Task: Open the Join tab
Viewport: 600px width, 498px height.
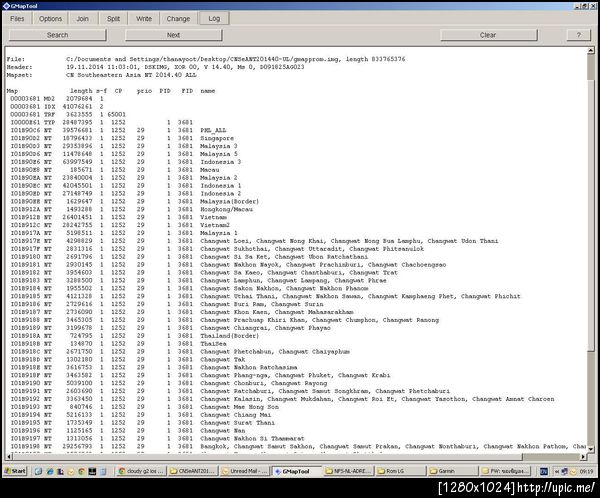Action: pos(83,18)
